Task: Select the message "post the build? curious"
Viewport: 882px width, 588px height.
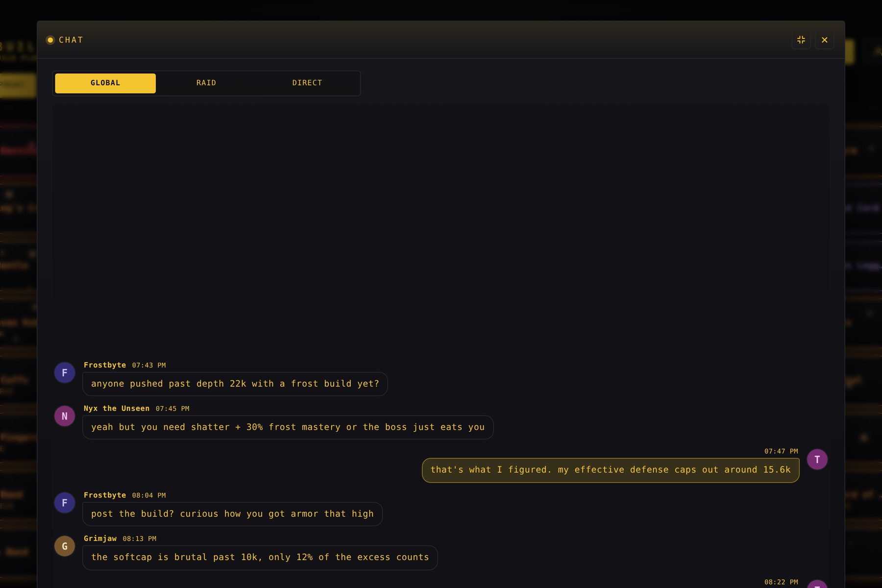Action: pos(232,514)
